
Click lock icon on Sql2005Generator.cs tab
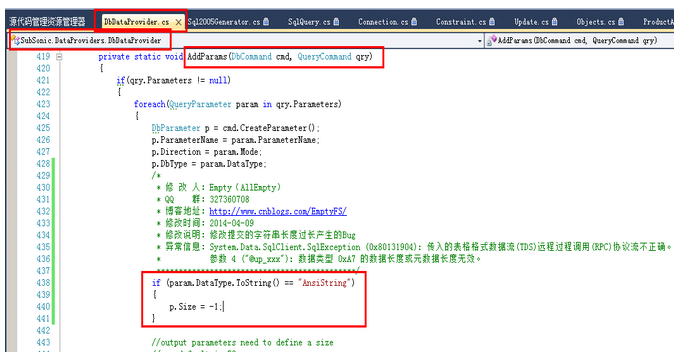[x=266, y=21]
